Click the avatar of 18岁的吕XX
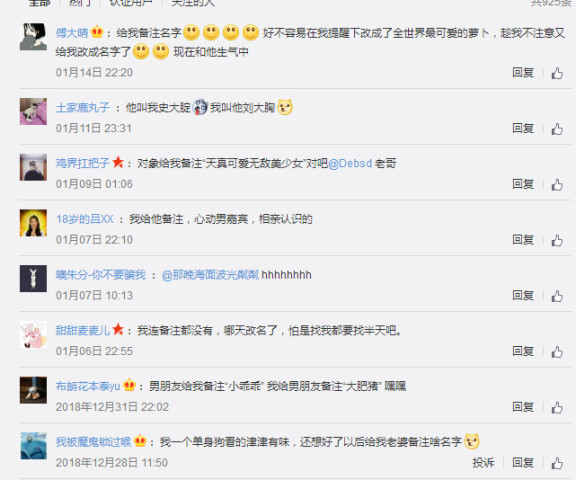This screenshot has width=576, height=480. pyautogui.click(x=33, y=223)
